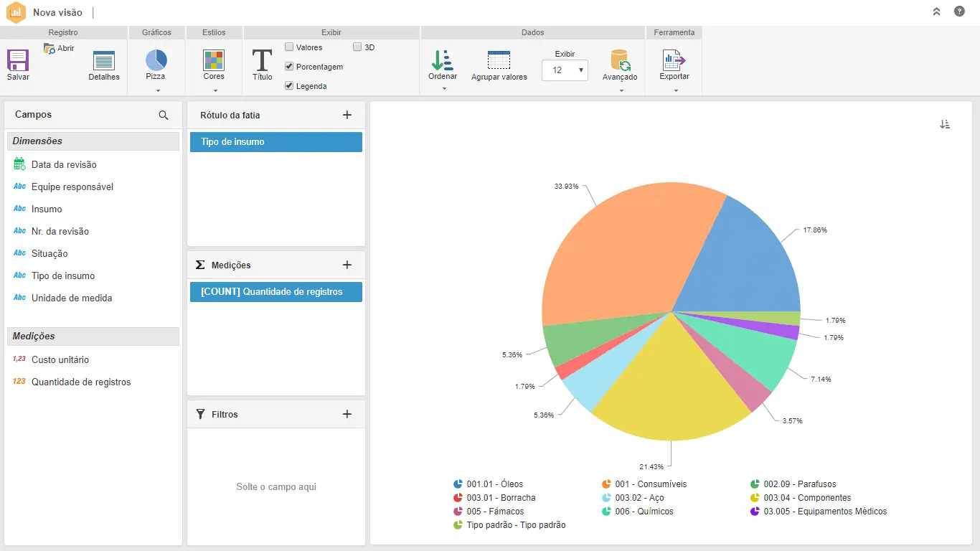980x551 pixels.
Task: Open the Detalhes table icon
Action: 104,61
